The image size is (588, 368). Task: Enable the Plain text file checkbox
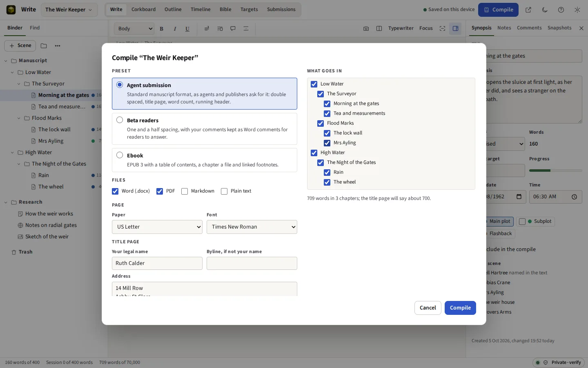(x=224, y=191)
